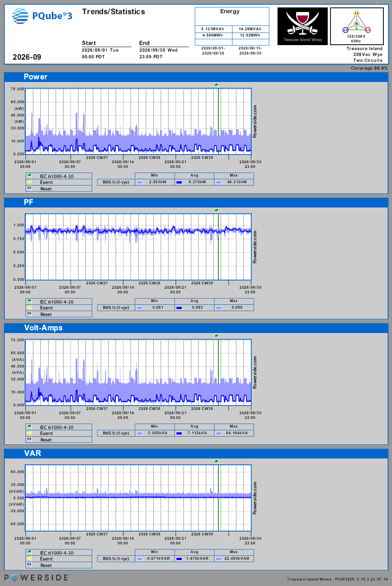Click the Reset icon in Power legend

click(29, 188)
